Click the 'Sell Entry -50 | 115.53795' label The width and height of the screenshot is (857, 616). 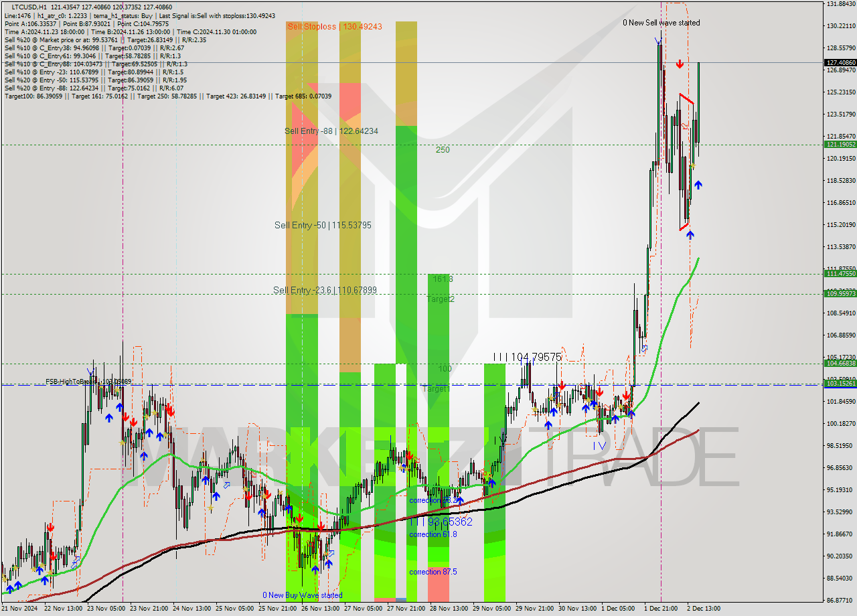(323, 225)
